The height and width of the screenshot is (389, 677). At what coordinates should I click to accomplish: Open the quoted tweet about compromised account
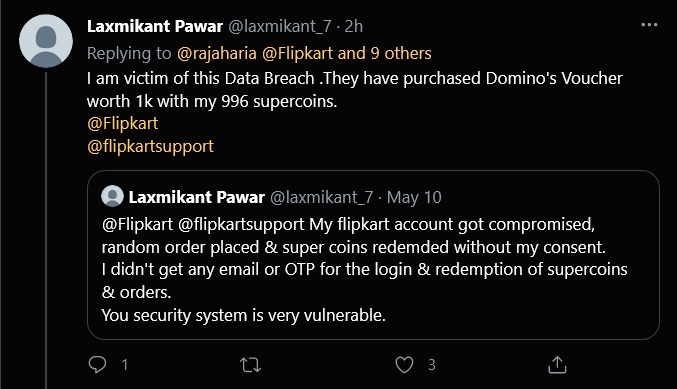[373, 255]
